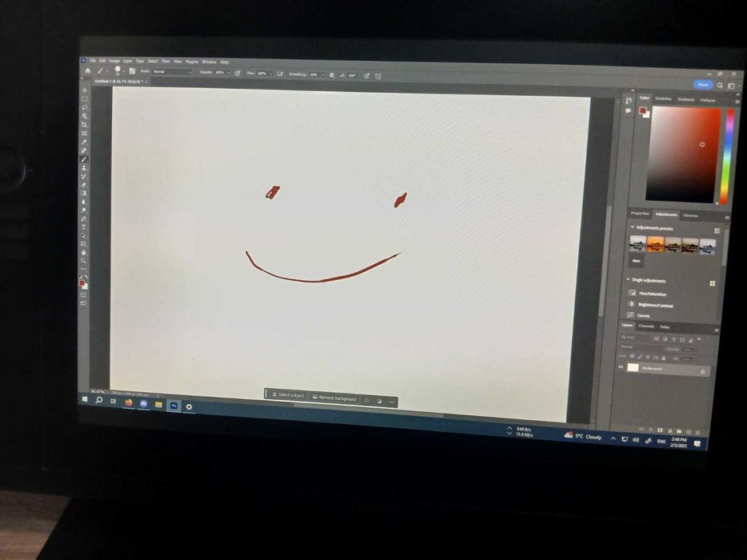Click the foreground color swatch in Color panel
Image resolution: width=747 pixels, height=560 pixels.
pyautogui.click(x=642, y=110)
